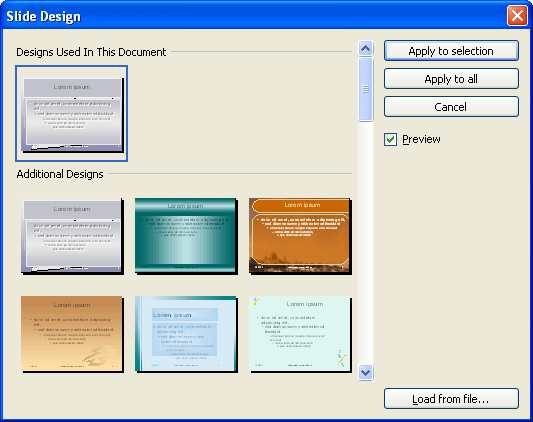
Task: Toggle the Preview checkbox
Action: coord(390,139)
